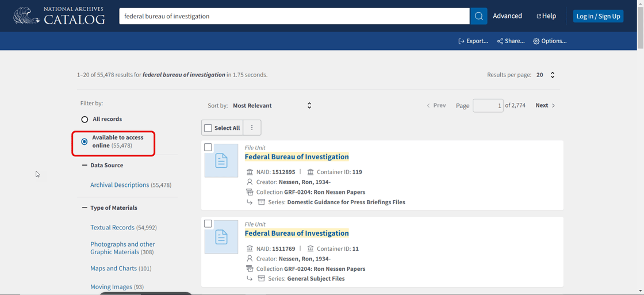This screenshot has width=644, height=295.
Task: Click the collection box icon in the first result
Action: click(250, 192)
